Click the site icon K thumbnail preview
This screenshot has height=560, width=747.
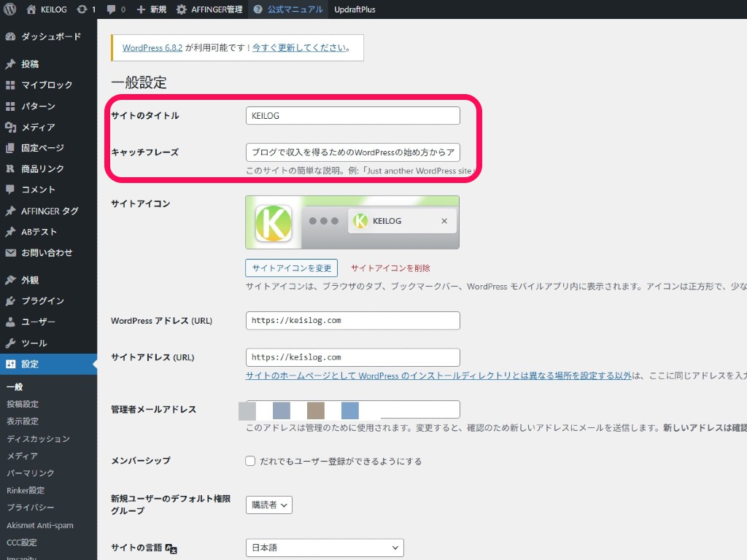pos(274,223)
